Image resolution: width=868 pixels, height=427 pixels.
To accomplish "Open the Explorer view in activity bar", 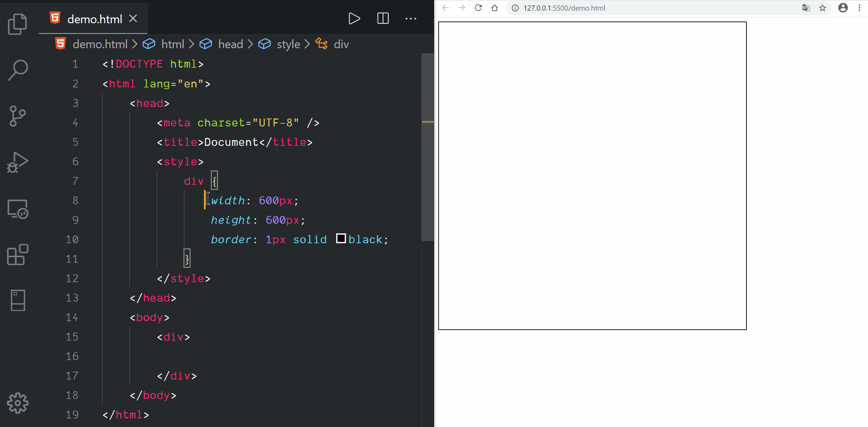I will pos(17,24).
